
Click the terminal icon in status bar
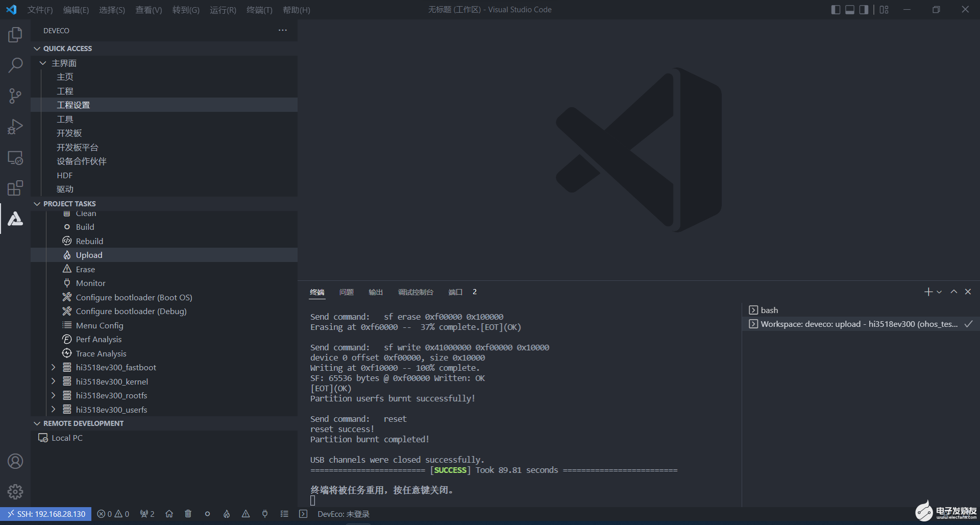tap(303, 514)
